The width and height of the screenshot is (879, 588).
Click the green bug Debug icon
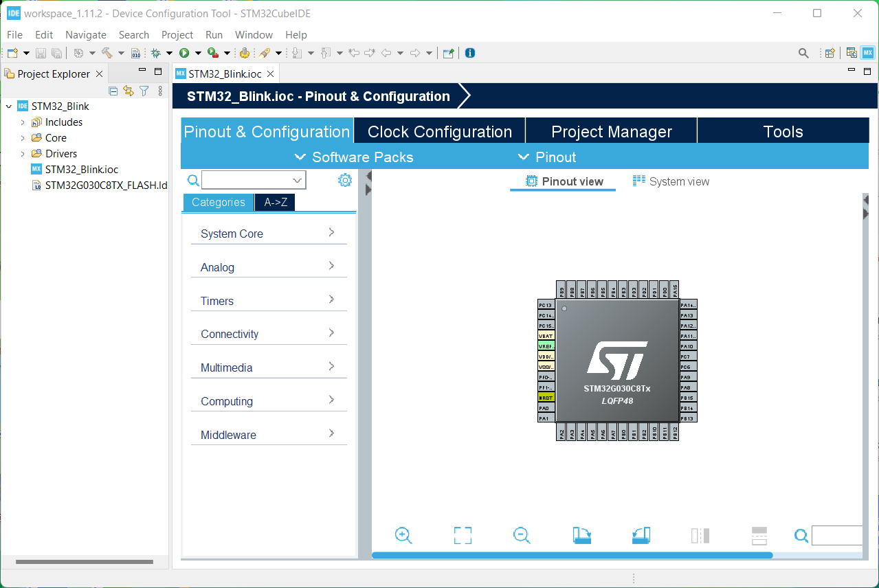click(x=156, y=53)
